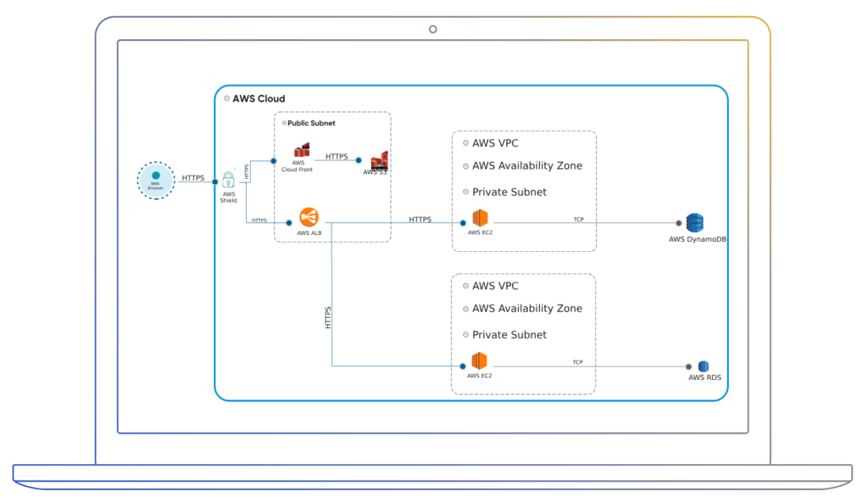Collapse the AWS Cloud container
The width and height of the screenshot is (868, 503).
(227, 98)
